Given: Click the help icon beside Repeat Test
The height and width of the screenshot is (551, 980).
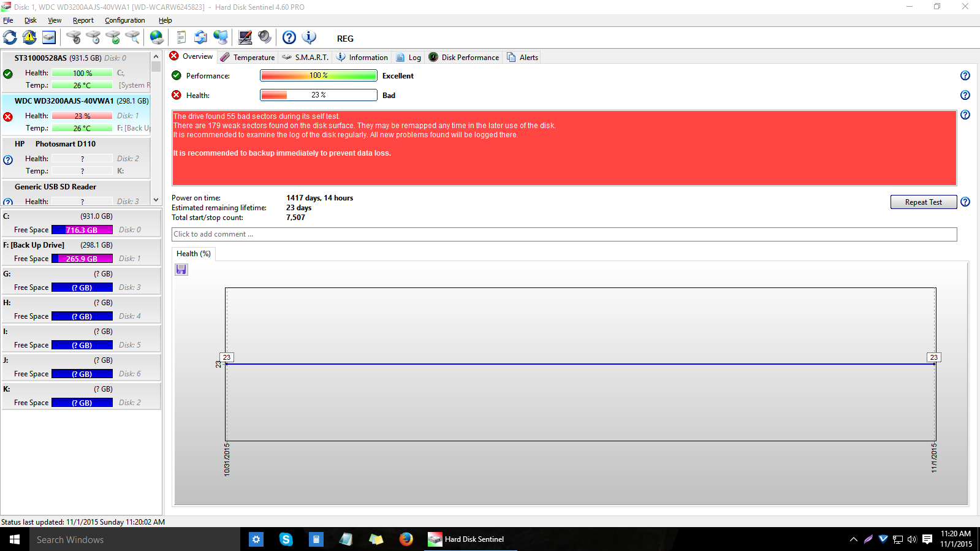Looking at the screenshot, I should [x=965, y=202].
